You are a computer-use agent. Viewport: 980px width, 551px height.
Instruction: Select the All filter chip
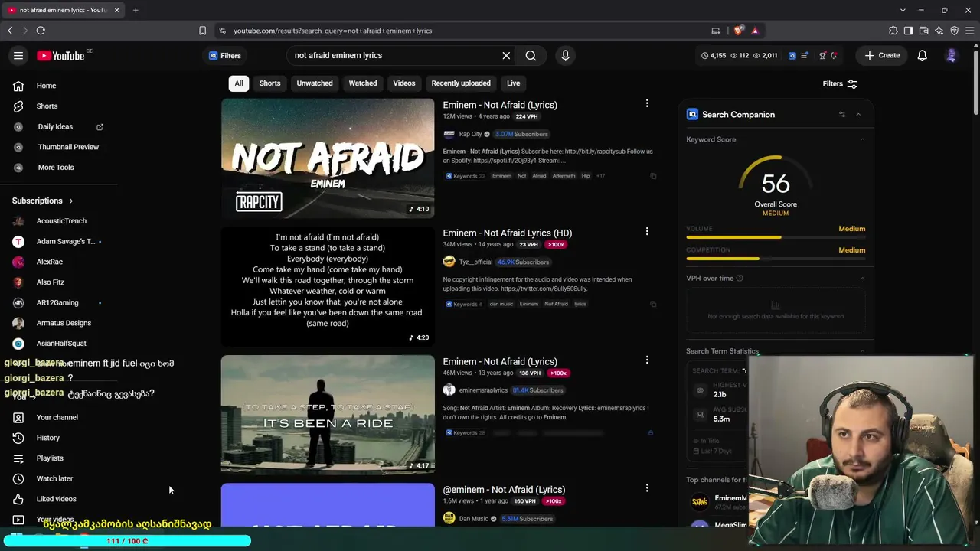(239, 83)
